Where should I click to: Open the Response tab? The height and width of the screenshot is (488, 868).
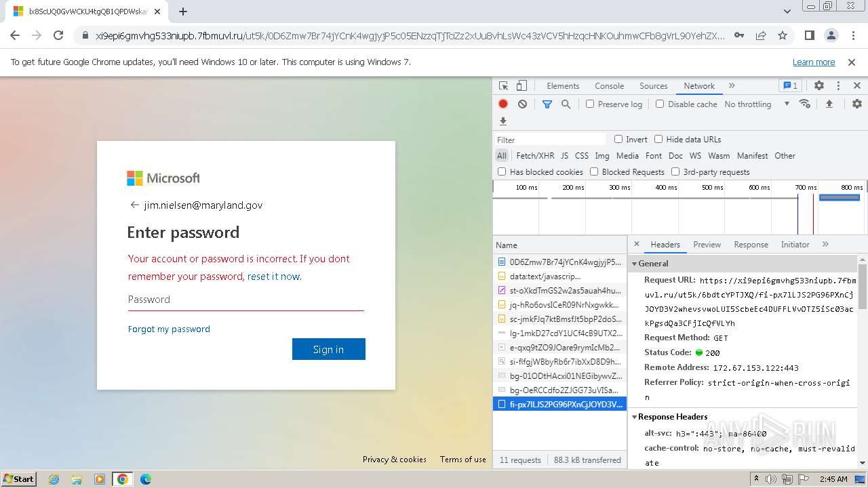(751, 245)
